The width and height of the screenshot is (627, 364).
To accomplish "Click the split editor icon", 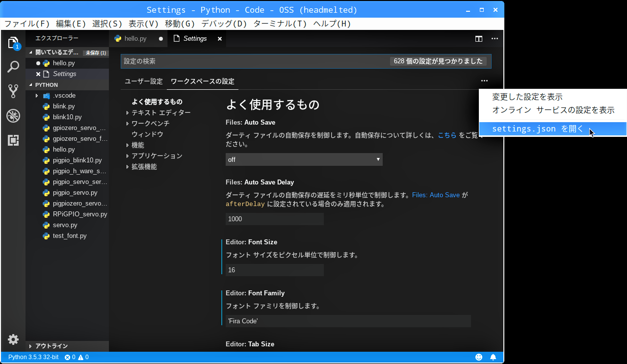I will point(479,39).
